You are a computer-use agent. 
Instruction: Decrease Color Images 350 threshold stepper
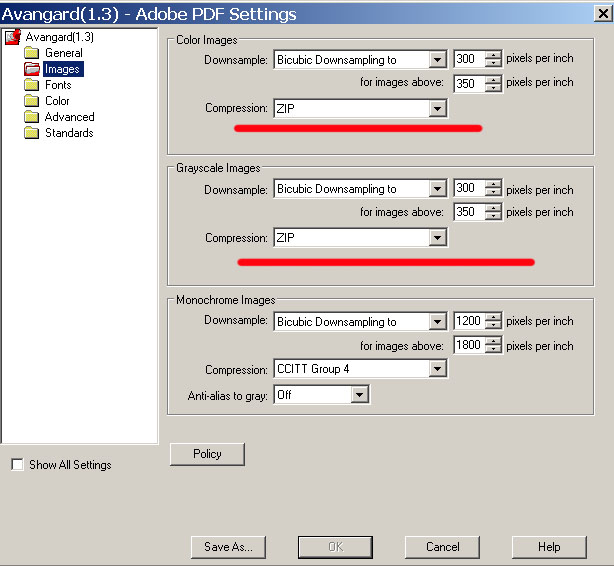493,88
